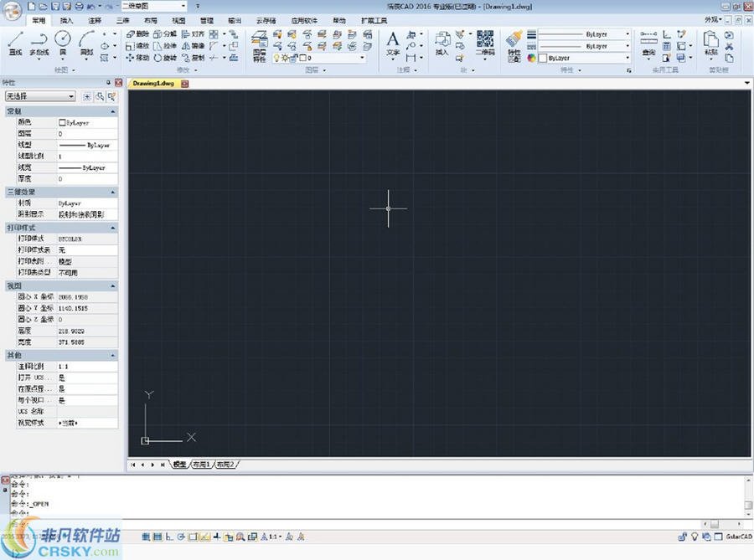Image resolution: width=754 pixels, height=560 pixels.
Task: Toggle Polar tracking in status bar
Action: click(x=181, y=537)
